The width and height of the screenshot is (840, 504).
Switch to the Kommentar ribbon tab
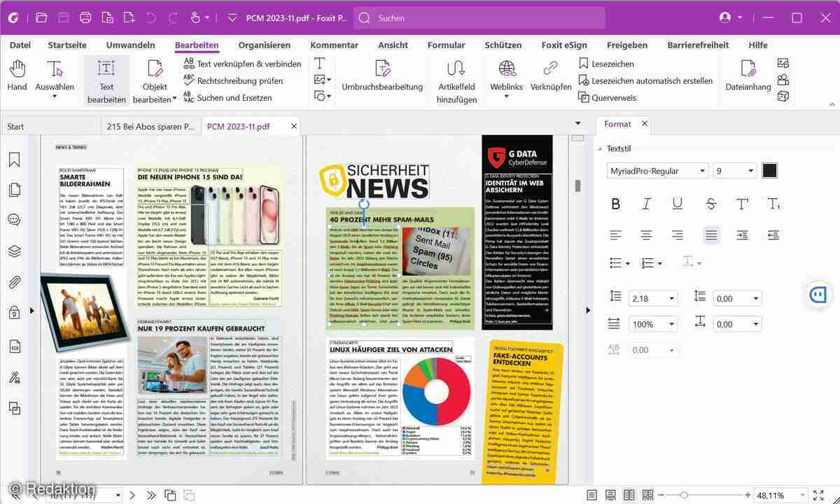334,45
